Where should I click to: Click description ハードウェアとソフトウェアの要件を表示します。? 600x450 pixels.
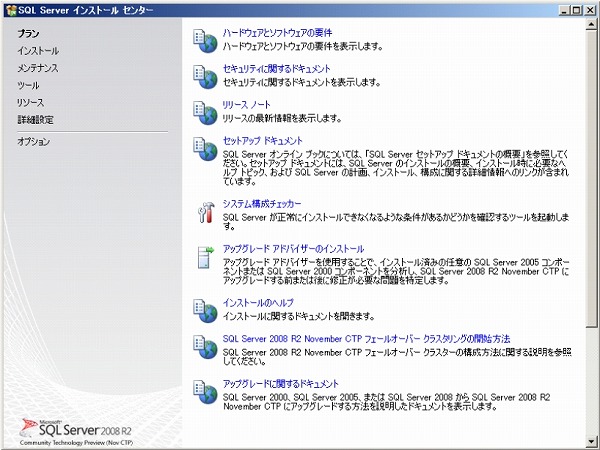point(303,47)
